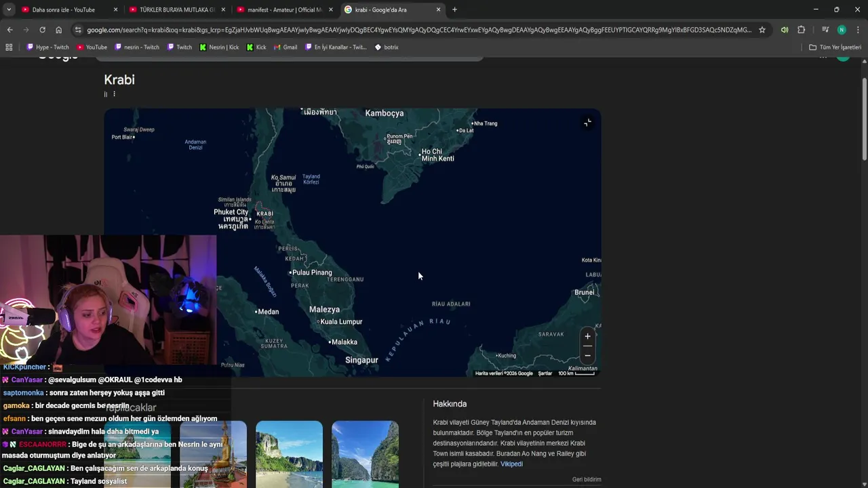Open the turquoise lagoon boats photo

coord(365,454)
